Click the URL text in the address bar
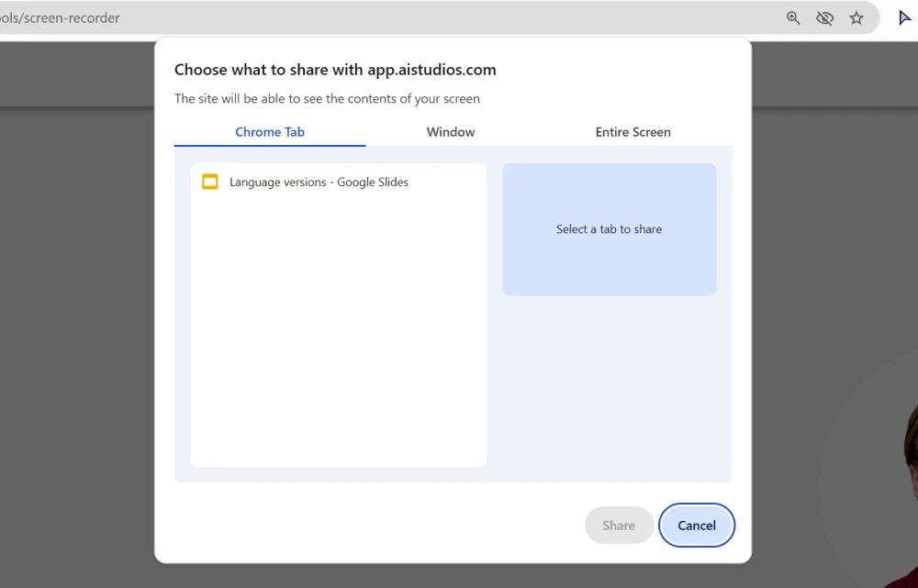This screenshot has width=918, height=588. (60, 18)
